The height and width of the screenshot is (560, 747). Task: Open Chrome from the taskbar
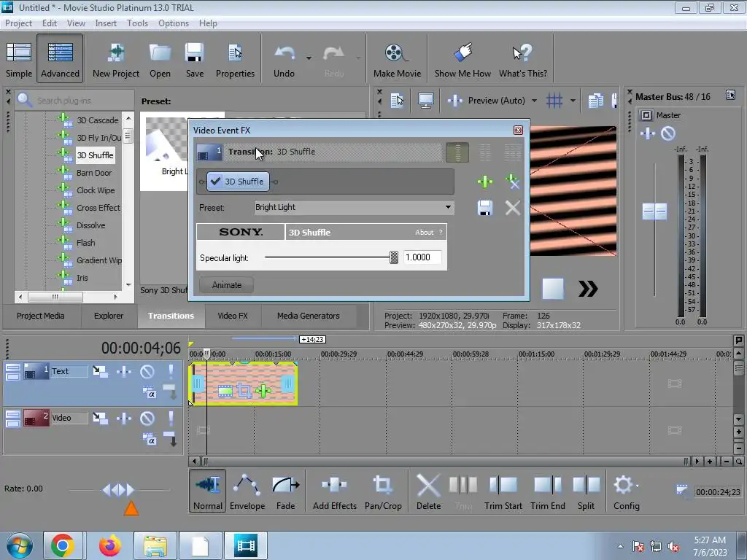63,545
